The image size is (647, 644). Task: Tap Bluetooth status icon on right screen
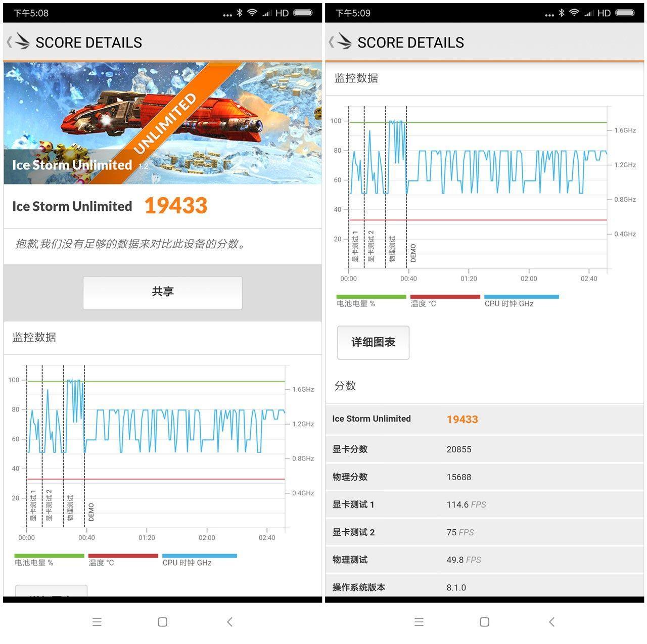point(562,13)
